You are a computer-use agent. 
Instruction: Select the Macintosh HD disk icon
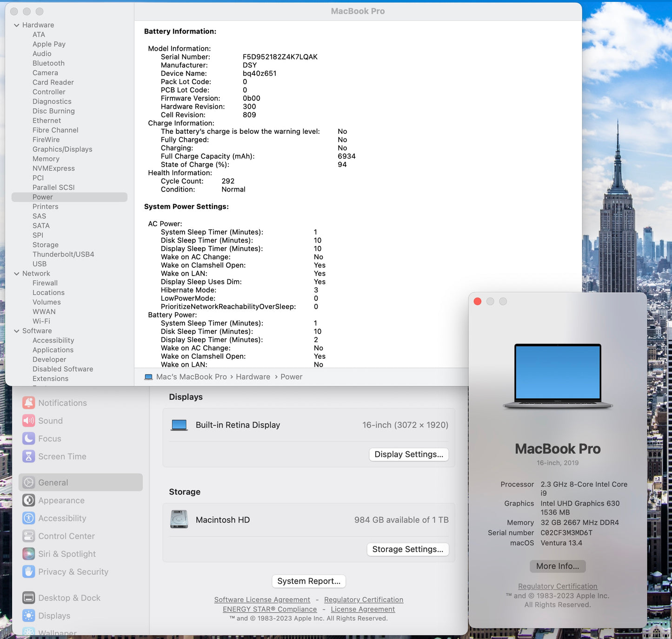179,520
